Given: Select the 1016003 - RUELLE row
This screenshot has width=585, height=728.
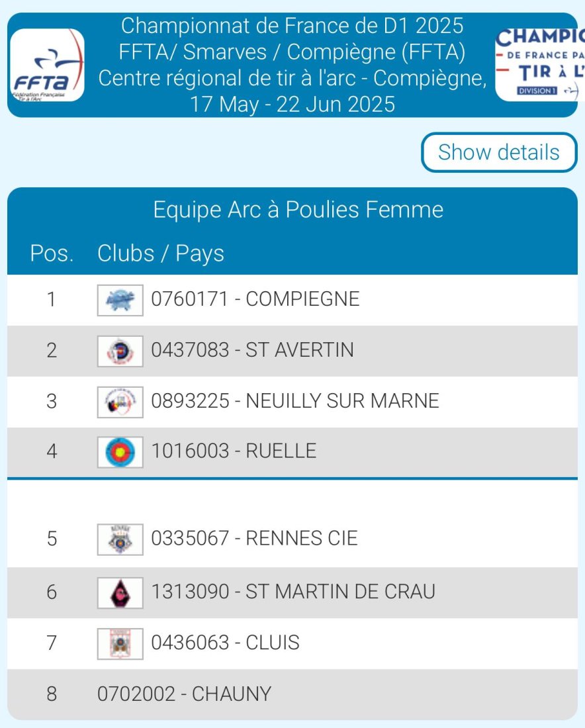Looking at the screenshot, I should tap(292, 452).
